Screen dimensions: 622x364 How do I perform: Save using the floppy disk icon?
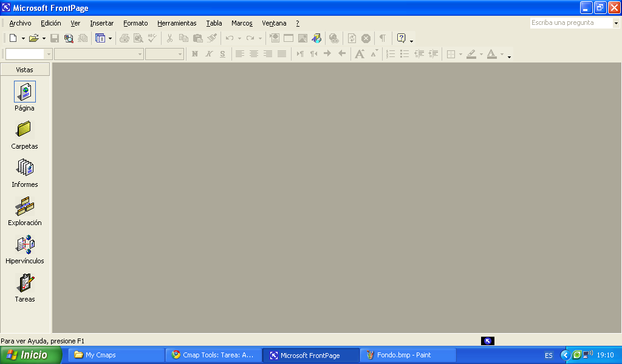pyautogui.click(x=55, y=38)
